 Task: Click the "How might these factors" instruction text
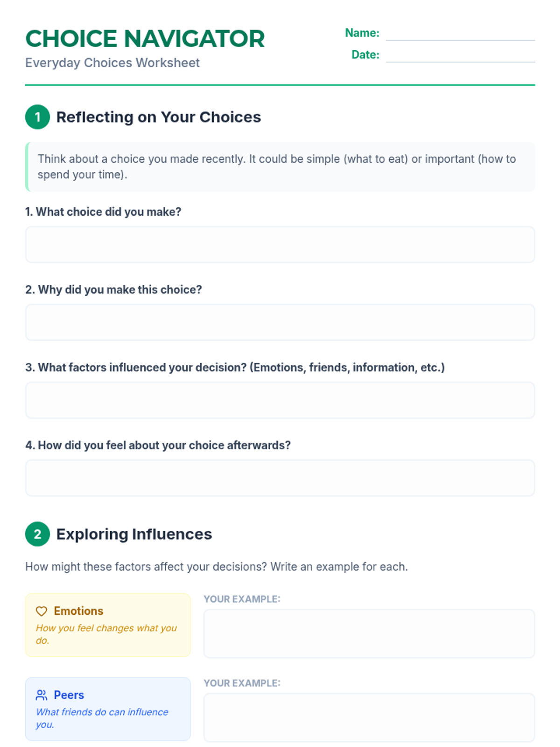tap(217, 567)
